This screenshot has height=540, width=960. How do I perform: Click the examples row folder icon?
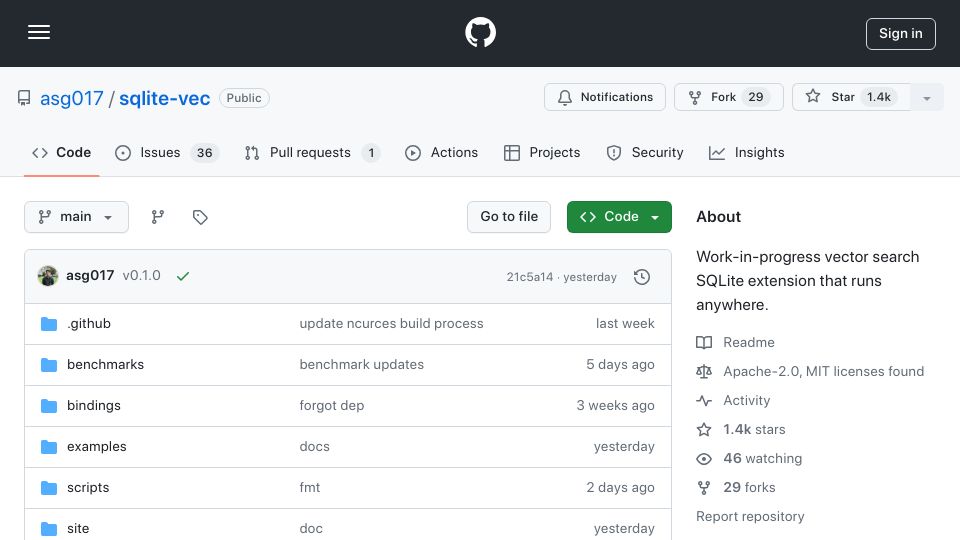click(49, 447)
